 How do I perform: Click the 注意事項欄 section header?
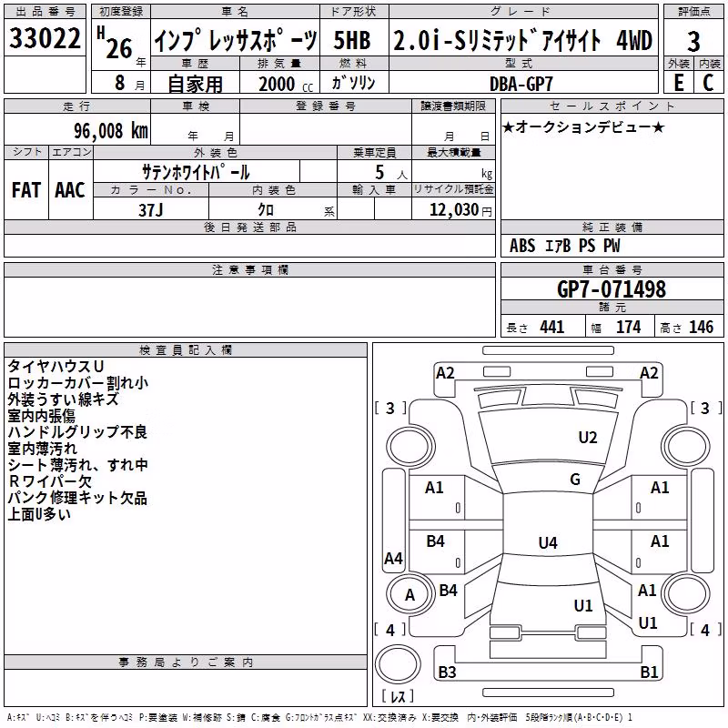click(249, 269)
